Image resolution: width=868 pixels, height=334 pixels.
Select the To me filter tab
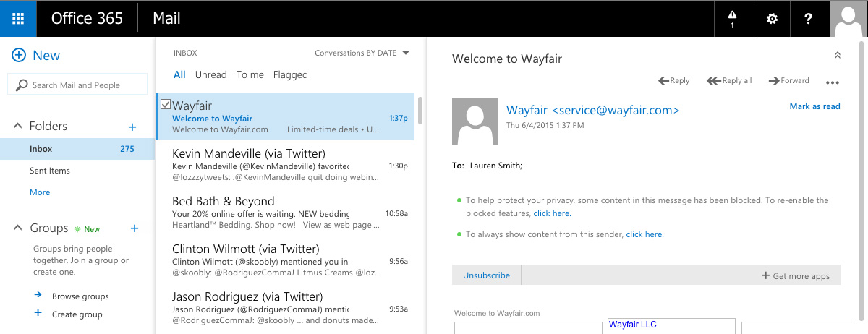pyautogui.click(x=250, y=74)
